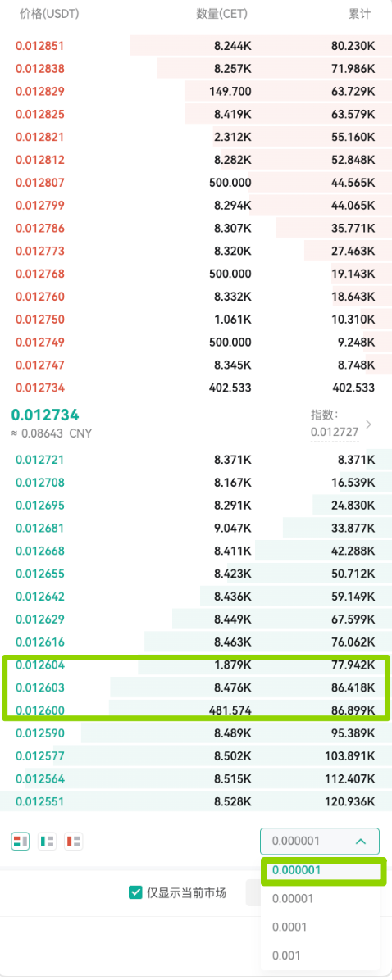Switch to sell-orders-only view icon
This screenshot has width=392, height=980.
(x=75, y=842)
